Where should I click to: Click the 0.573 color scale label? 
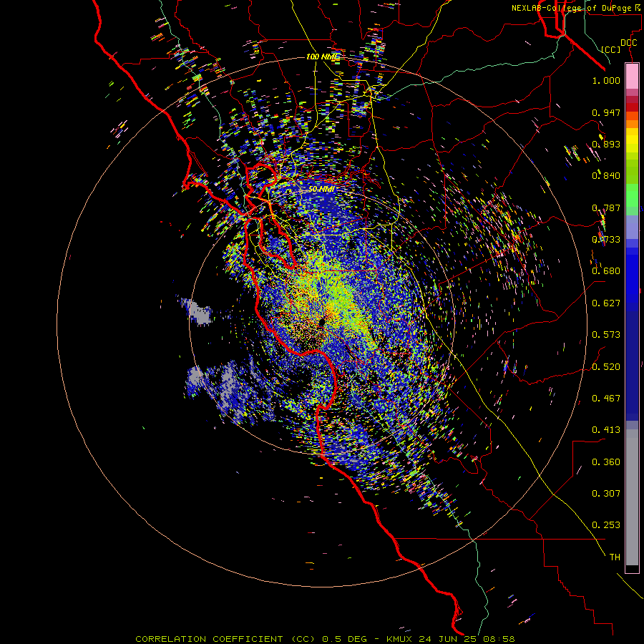[606, 335]
